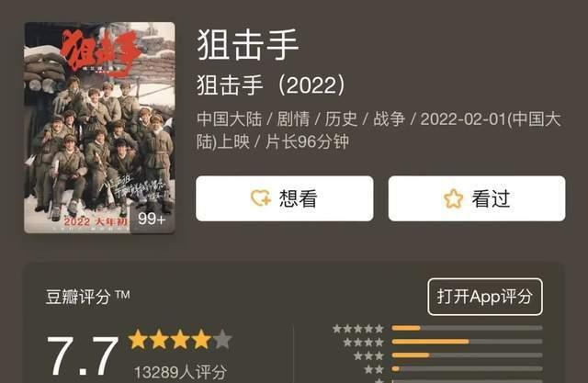The height and width of the screenshot is (383, 588).
Task: Click the star icon on 看过
Action: click(453, 198)
